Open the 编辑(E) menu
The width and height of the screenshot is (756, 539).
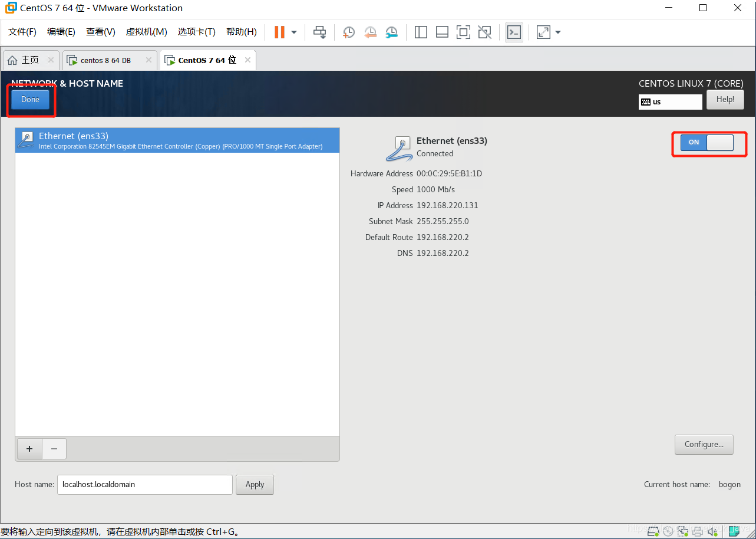coord(61,32)
